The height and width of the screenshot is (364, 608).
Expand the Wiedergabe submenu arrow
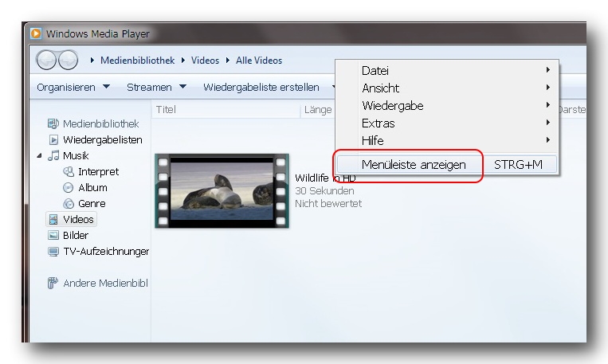click(x=548, y=104)
